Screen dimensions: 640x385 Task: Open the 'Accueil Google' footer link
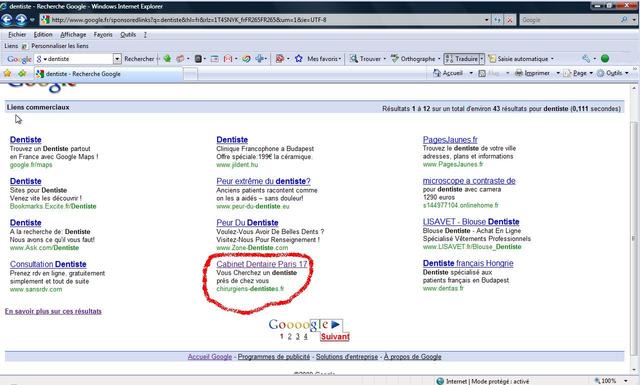tap(210, 357)
